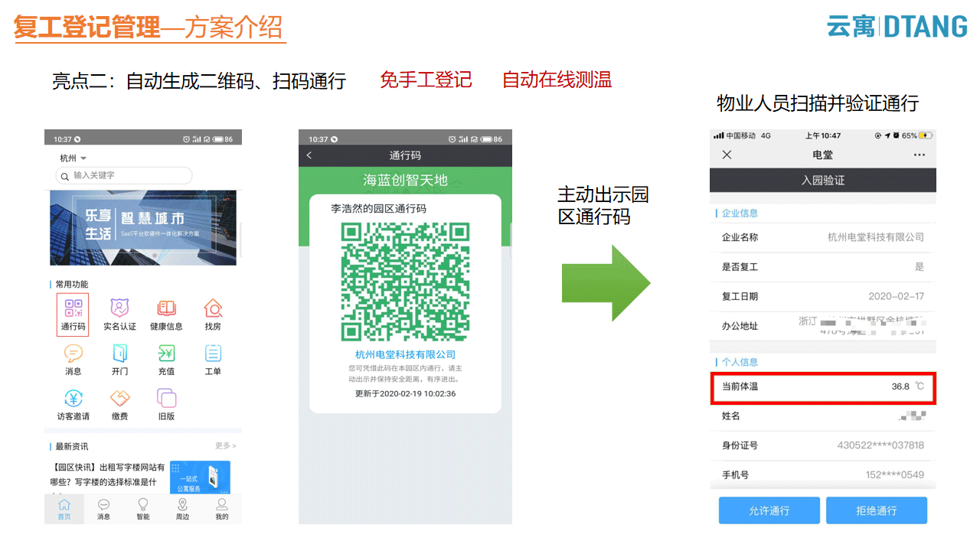Click the 输入关键字 search field
The image size is (980, 551).
[x=124, y=175]
